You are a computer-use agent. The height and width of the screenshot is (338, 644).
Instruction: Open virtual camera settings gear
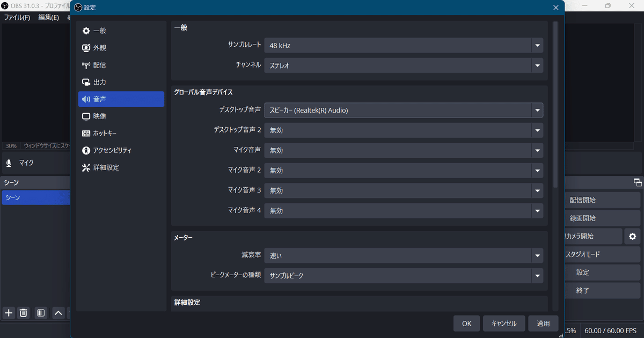632,236
